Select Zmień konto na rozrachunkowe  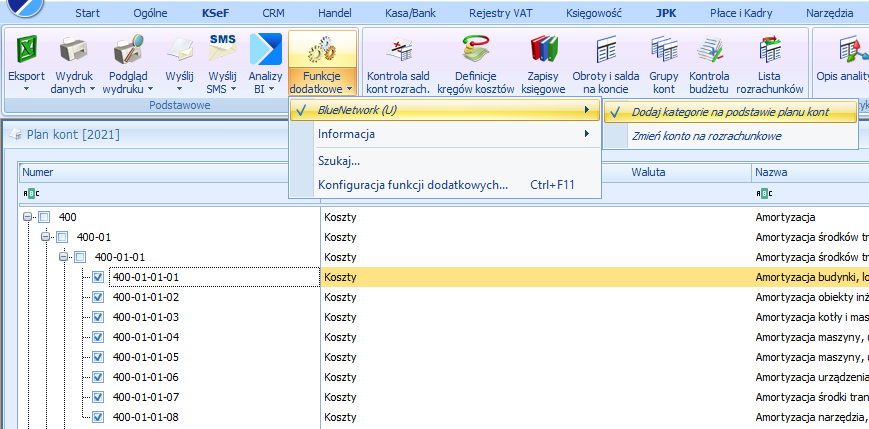pyautogui.click(x=730, y=136)
